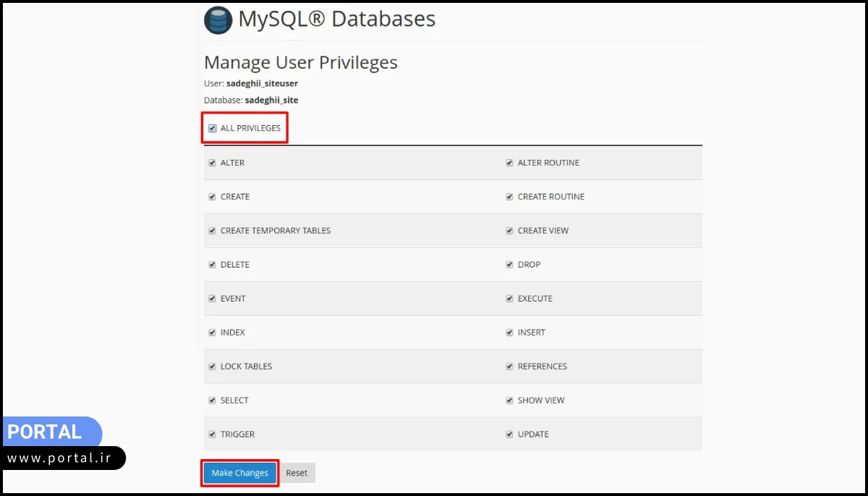The height and width of the screenshot is (496, 868).
Task: Disable the INSERT privilege checkbox
Action: coord(510,333)
